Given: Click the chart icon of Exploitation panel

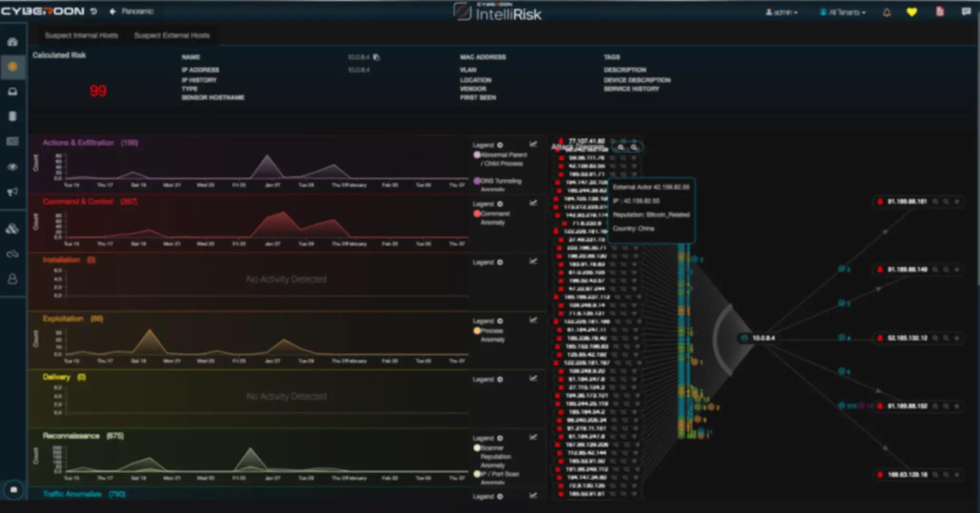Looking at the screenshot, I should (533, 320).
